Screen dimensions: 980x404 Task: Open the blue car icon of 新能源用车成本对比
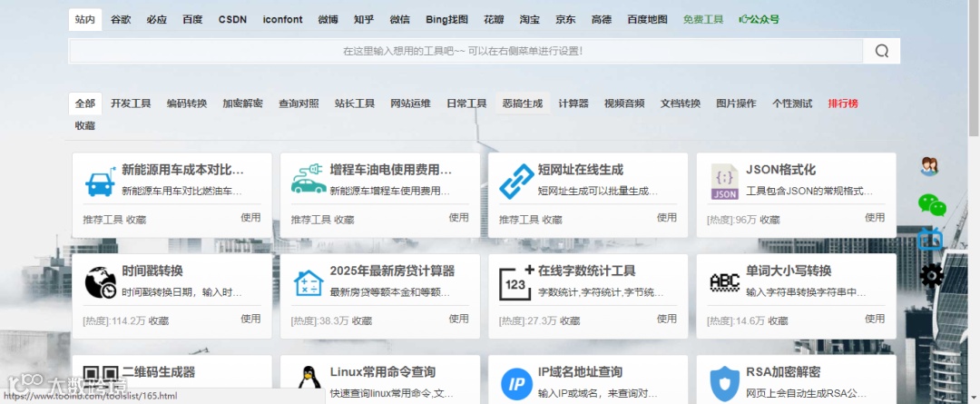100,182
